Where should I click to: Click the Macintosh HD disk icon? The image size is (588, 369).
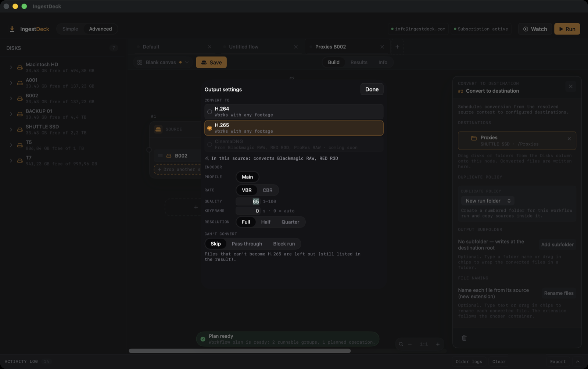coord(20,68)
